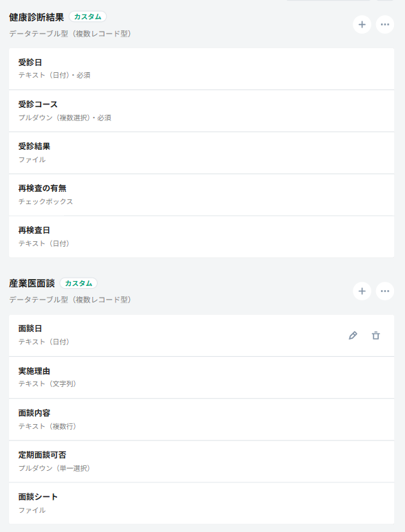Screen dimensions: 405x532
Task: Open the 面談内容 multi-line field row
Action: pyautogui.click(x=201, y=419)
